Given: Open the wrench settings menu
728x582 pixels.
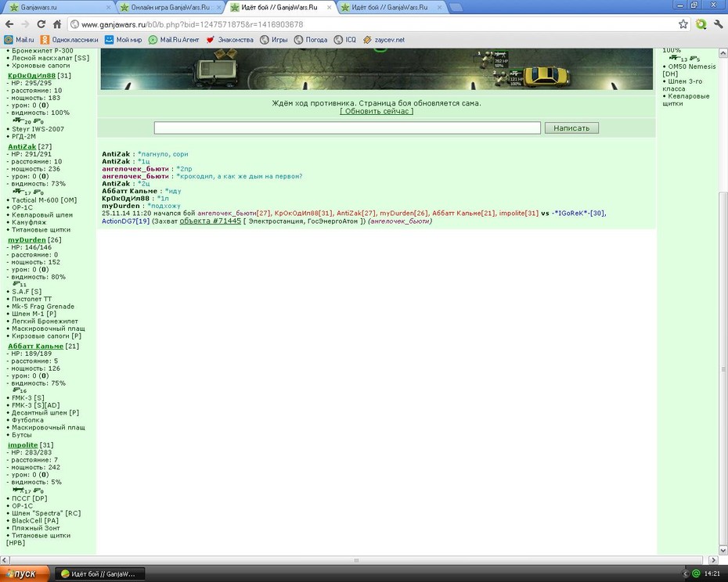Looking at the screenshot, I should coord(719,24).
